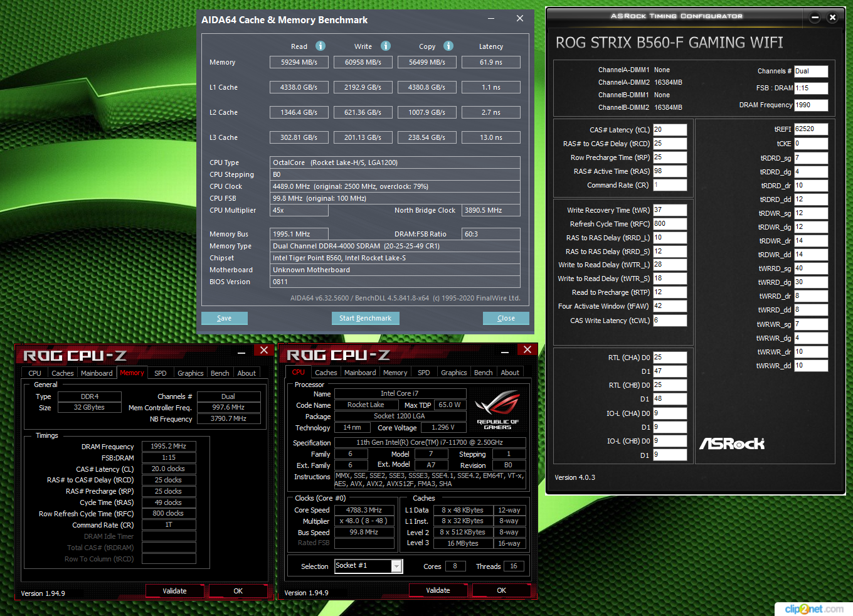Click Validate in the Processor CPU-Z window

438,590
